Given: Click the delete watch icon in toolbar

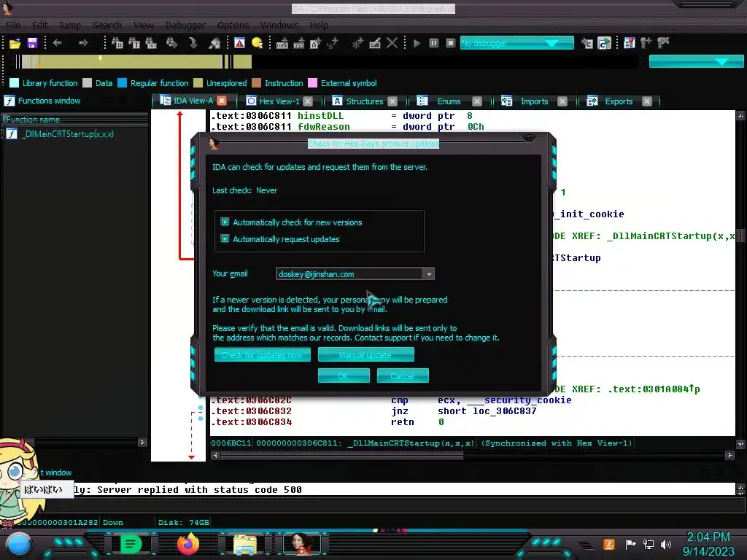Looking at the screenshot, I should [663, 43].
